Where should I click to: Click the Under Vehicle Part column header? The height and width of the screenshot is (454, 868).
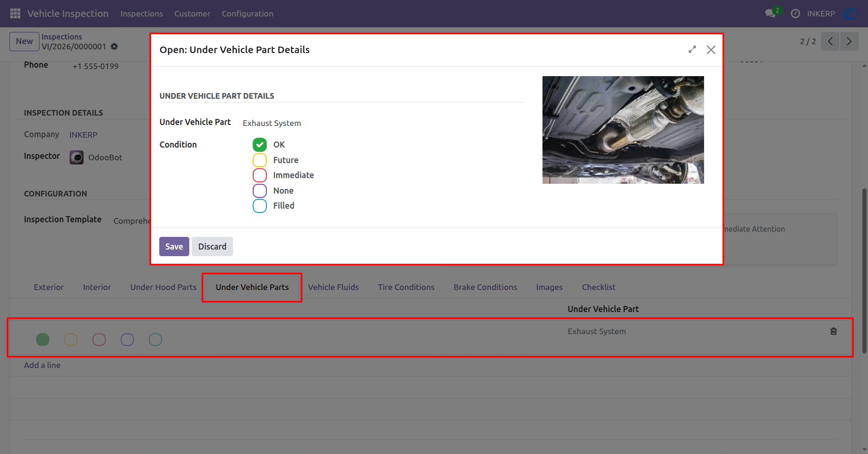603,309
